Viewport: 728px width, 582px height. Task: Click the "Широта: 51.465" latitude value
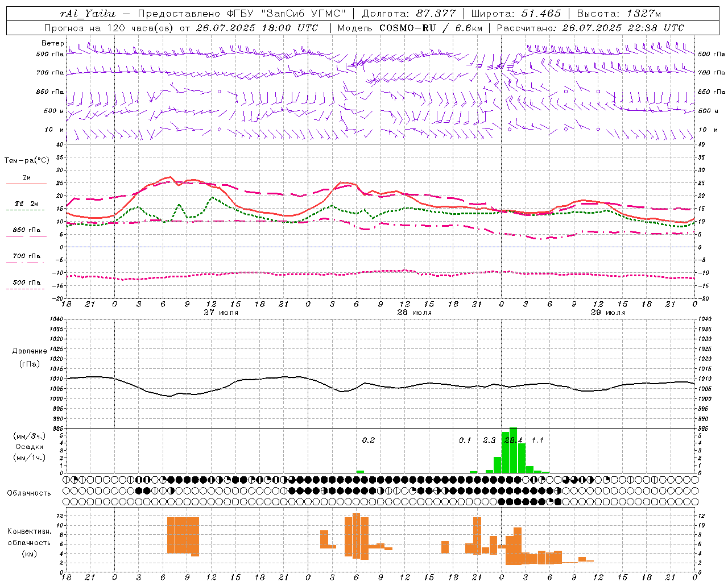click(x=516, y=14)
